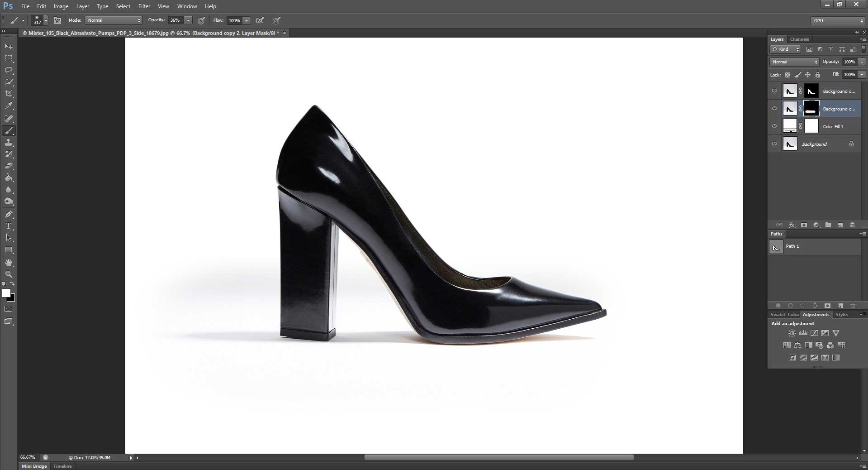Select the Horizontal Type tool
This screenshot has width=868, height=470.
[8, 226]
